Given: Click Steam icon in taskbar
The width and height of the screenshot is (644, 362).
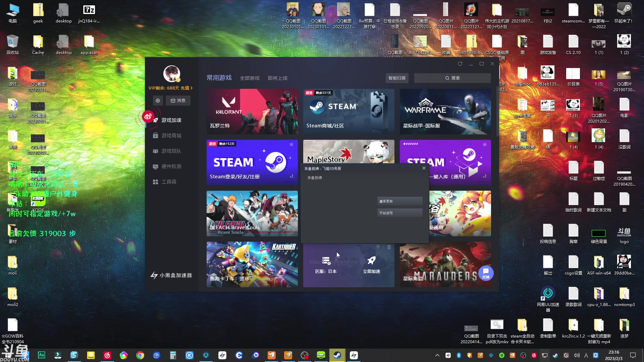Looking at the screenshot, I should click(337, 355).
